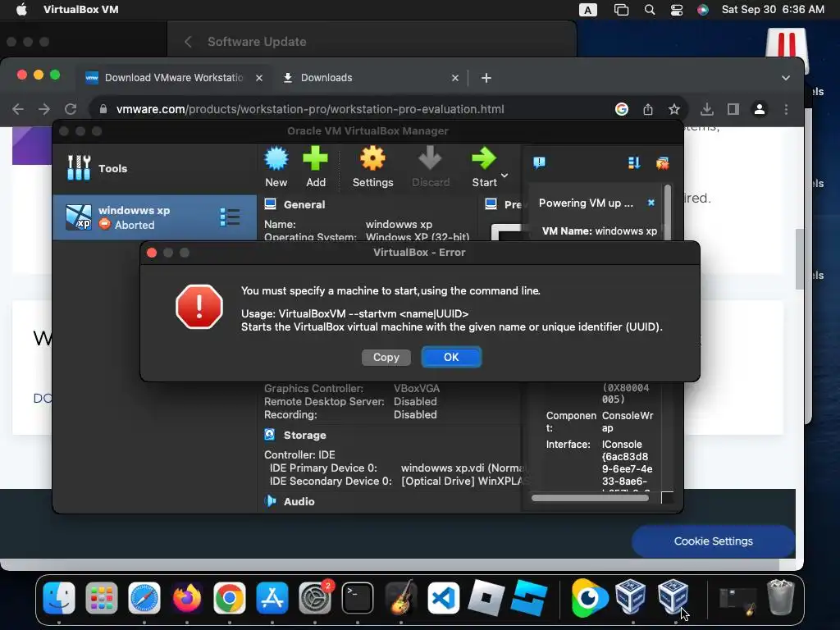Screen dimensions: 840x630
Task: Open Roblox from the Dock
Action: (486, 598)
